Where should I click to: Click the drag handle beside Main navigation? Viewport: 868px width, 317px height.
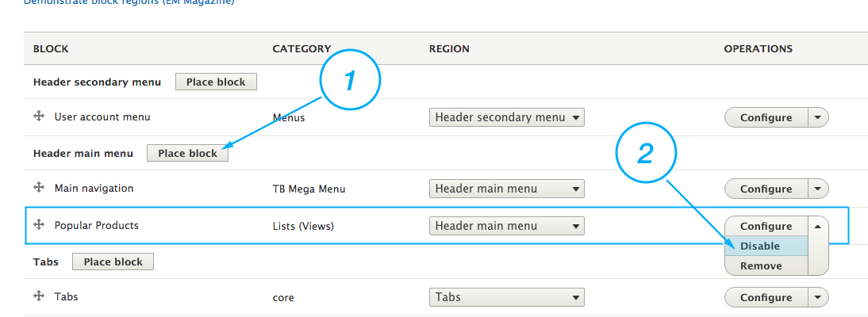(39, 188)
